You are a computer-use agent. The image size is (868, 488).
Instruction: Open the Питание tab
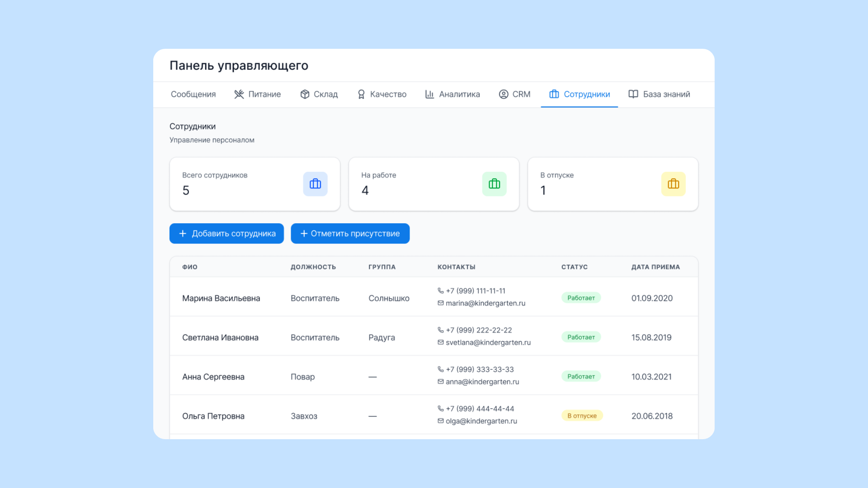(257, 94)
